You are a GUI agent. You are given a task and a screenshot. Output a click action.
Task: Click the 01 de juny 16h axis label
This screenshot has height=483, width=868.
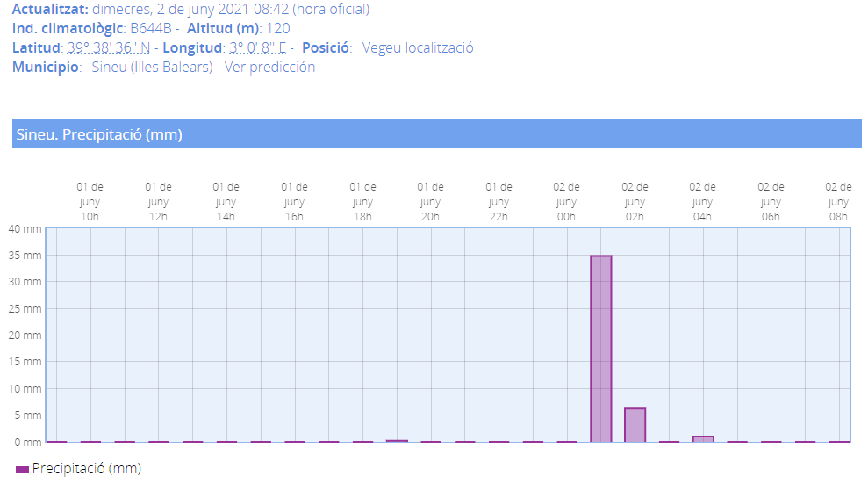[x=294, y=202]
